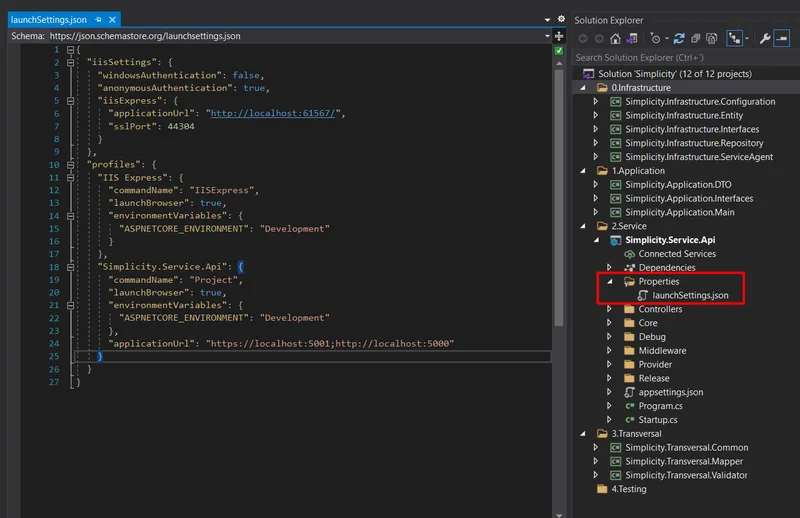Toggle the file nesting tree view button
The image size is (800, 518).
click(735, 38)
